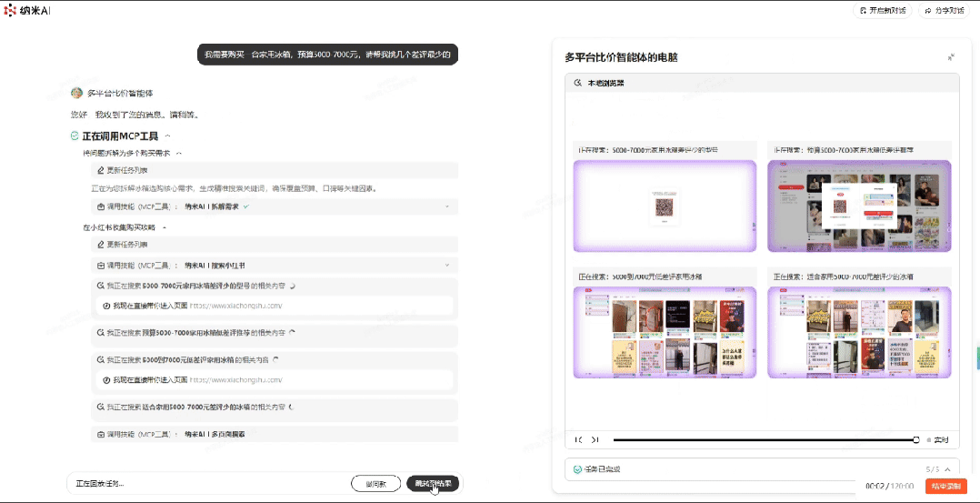980x503 pixels.
Task: Collapse the 正在调用MCP工具 section
Action: click(167, 136)
